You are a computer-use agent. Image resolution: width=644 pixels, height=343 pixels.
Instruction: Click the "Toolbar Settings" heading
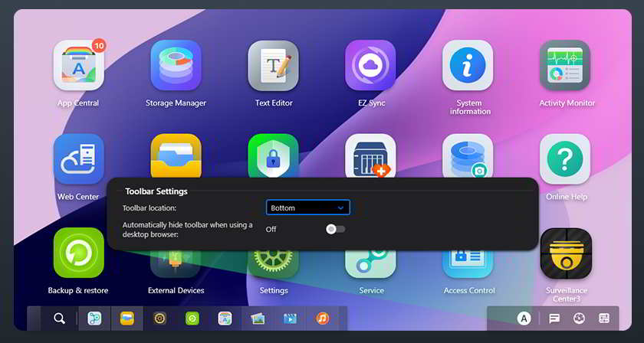tap(156, 191)
